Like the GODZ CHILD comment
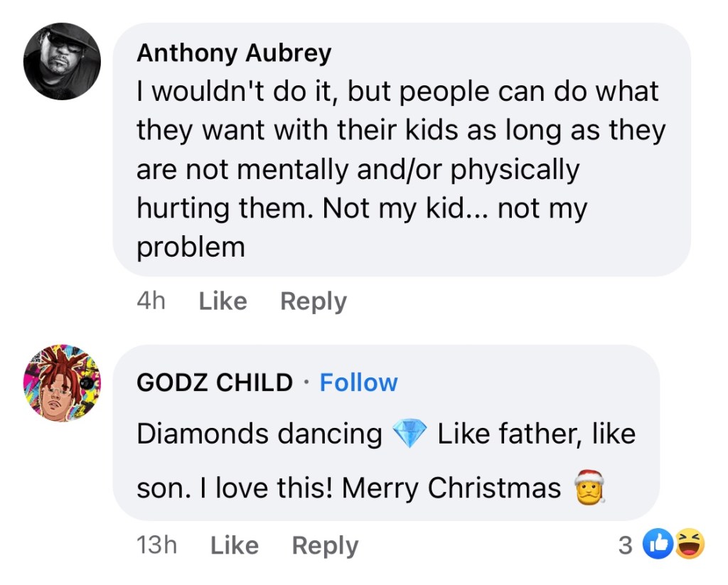Screen dimensions: 728x585 click(235, 545)
